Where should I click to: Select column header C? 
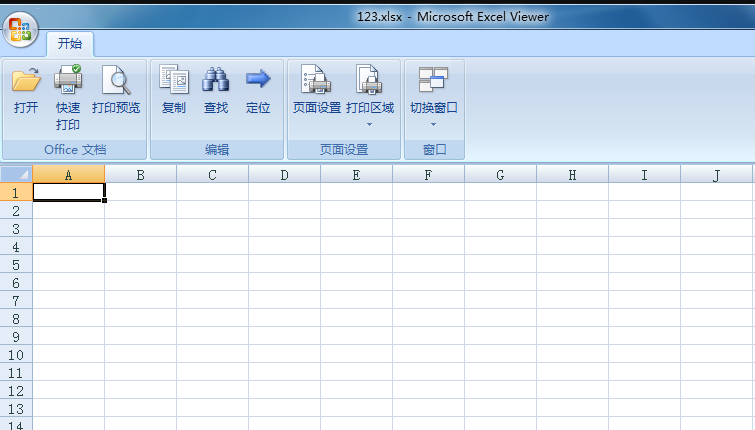(212, 175)
